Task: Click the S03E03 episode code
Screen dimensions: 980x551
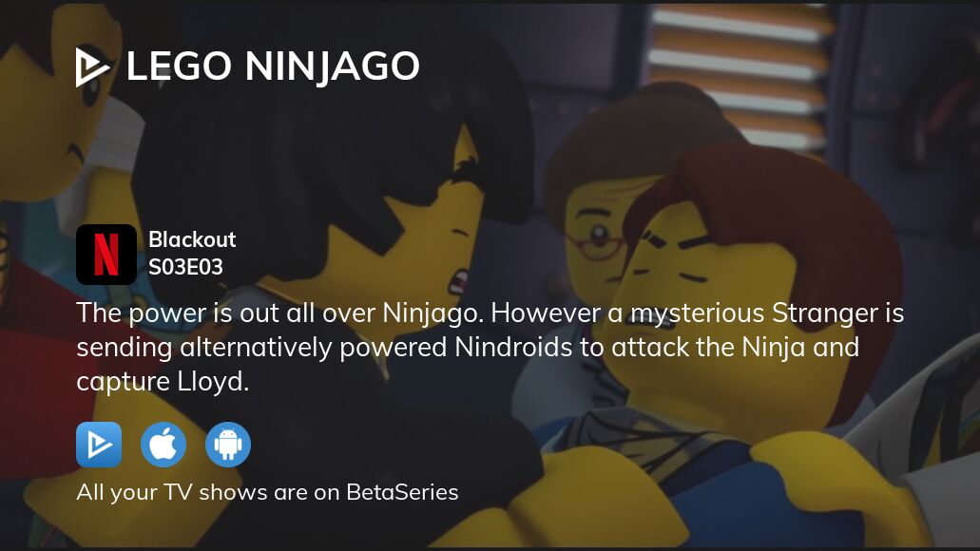Action: point(185,267)
